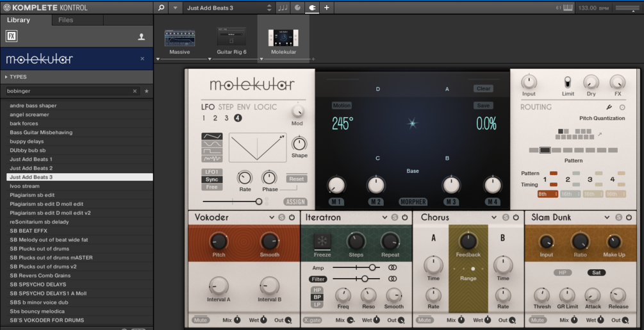Click the clock-shaped icon in the header

point(297,8)
